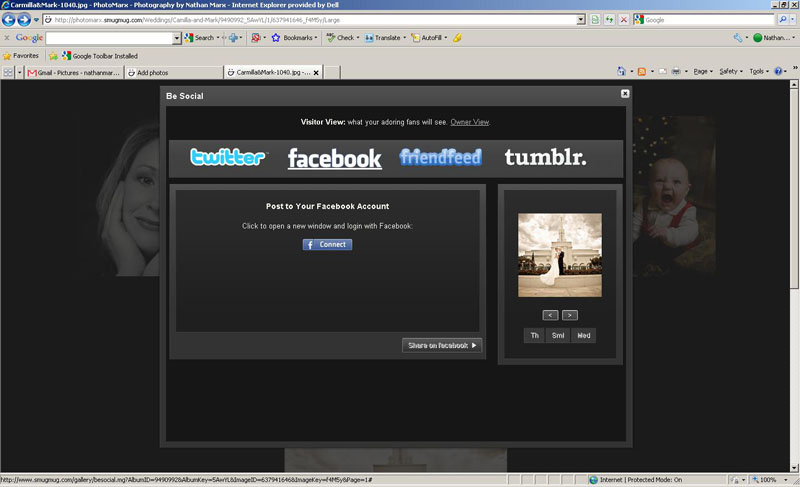
Task: Click the Google search box at top right
Action: [704, 20]
